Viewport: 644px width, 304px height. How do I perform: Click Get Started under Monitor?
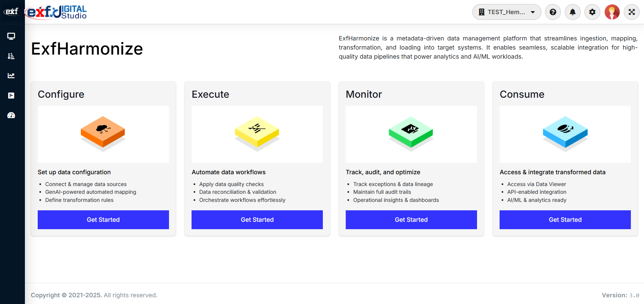[411, 220]
